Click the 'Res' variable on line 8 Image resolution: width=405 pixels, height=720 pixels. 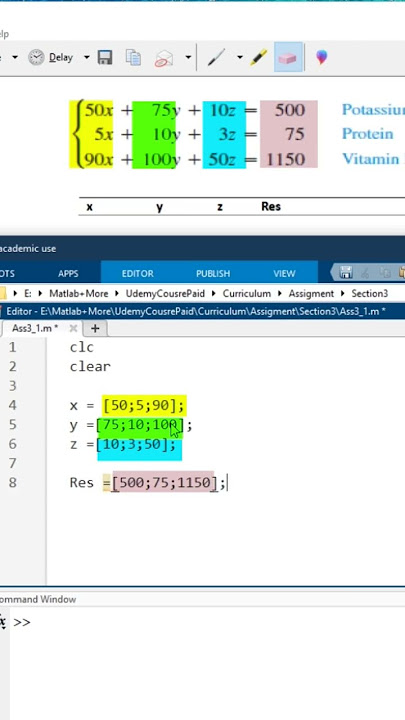click(82, 483)
